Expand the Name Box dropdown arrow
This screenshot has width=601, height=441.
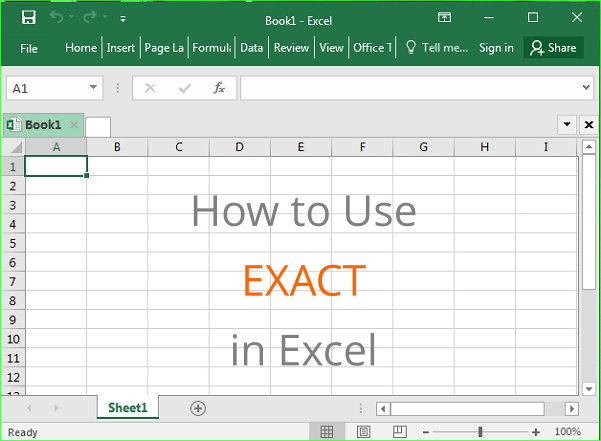click(93, 87)
